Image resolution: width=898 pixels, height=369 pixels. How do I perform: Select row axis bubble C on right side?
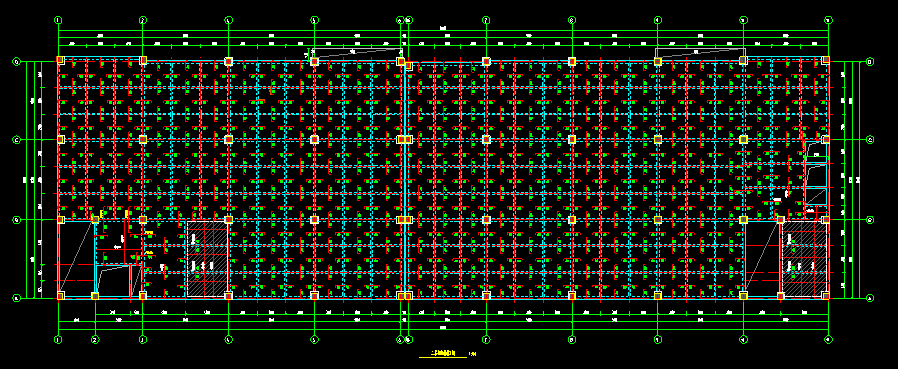pyautogui.click(x=870, y=140)
